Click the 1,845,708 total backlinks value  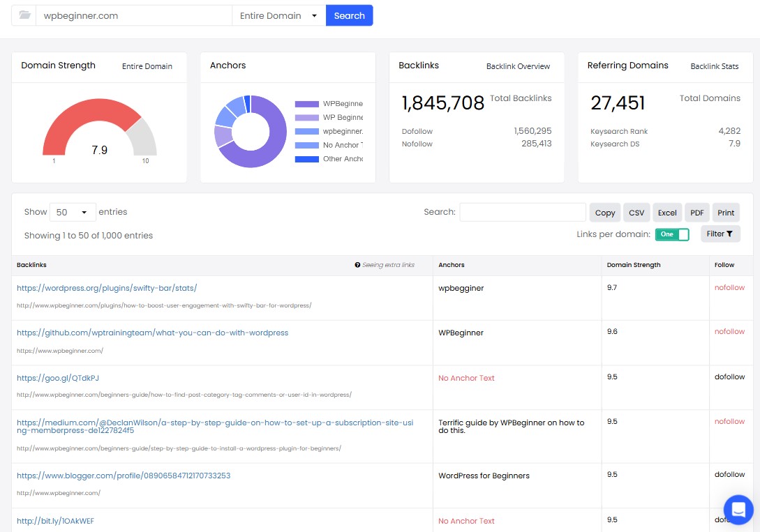pos(443,102)
